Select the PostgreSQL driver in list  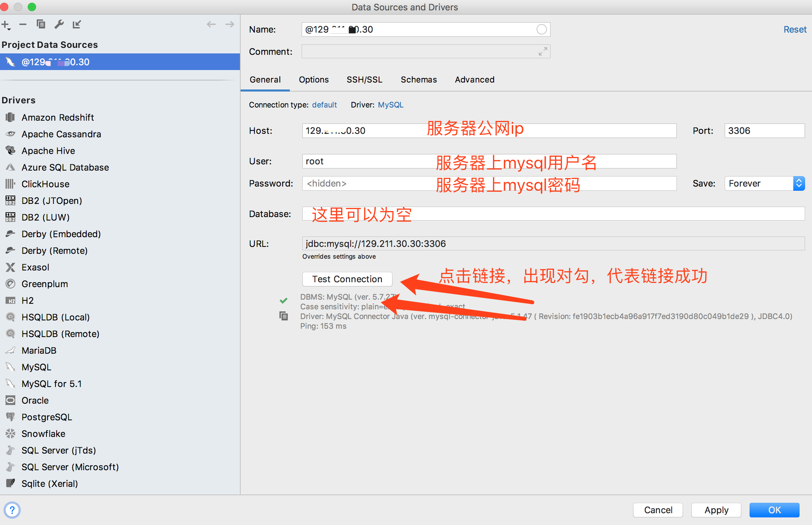tap(46, 417)
